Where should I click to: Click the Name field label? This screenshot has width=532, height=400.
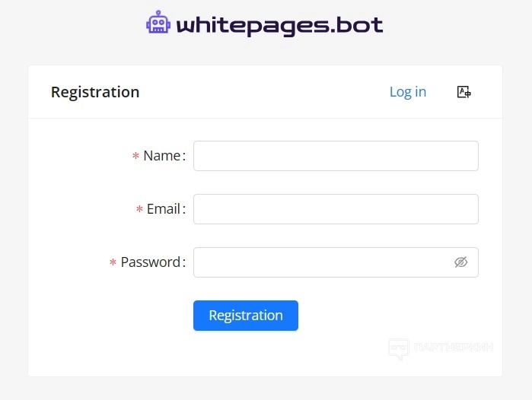point(161,156)
